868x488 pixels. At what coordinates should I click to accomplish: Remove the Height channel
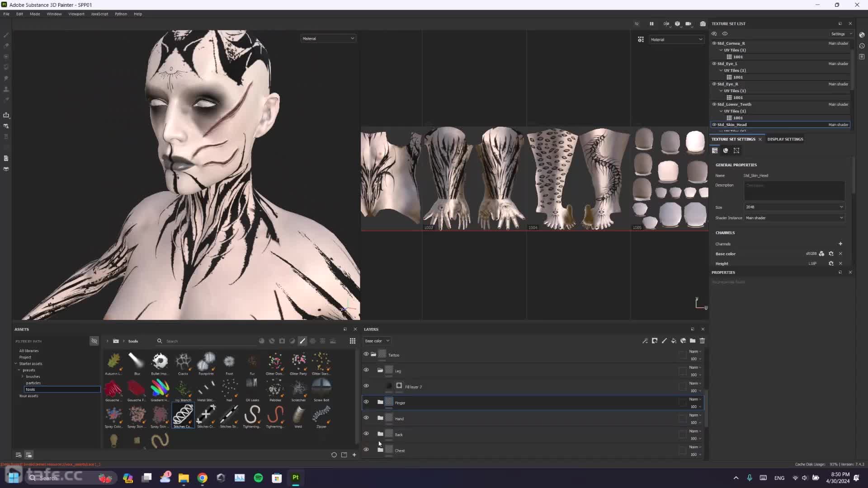click(x=840, y=263)
